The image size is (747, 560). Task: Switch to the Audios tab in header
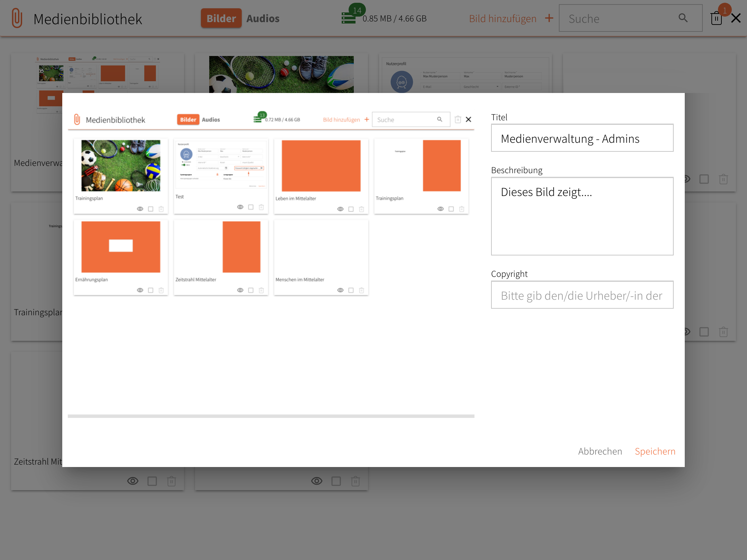[263, 18]
